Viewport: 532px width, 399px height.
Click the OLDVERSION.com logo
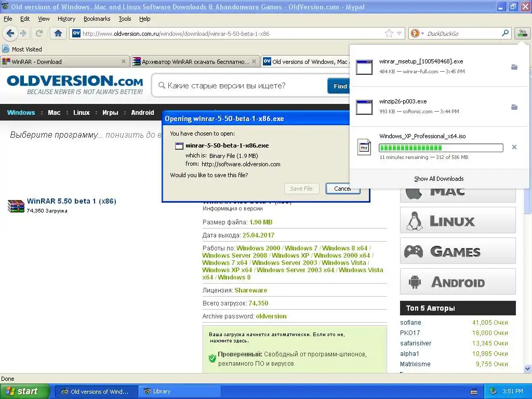pyautogui.click(x=75, y=84)
